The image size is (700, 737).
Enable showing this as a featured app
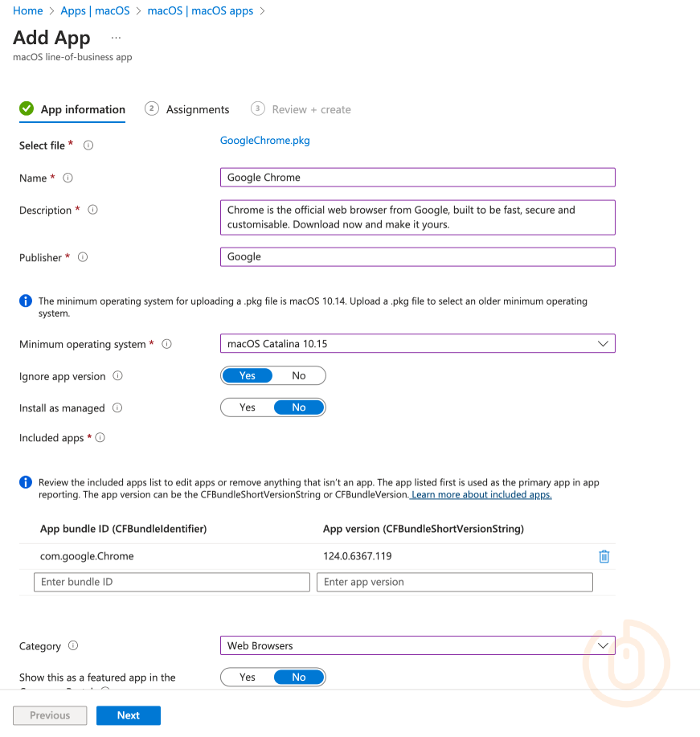247,677
